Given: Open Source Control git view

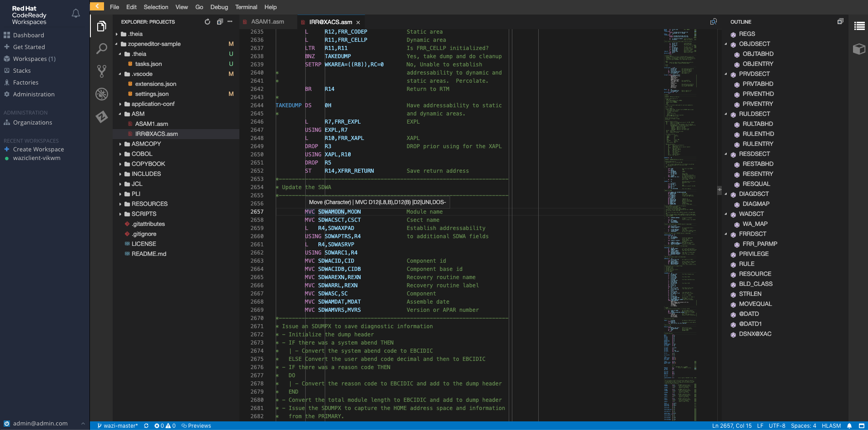Looking at the screenshot, I should [102, 71].
